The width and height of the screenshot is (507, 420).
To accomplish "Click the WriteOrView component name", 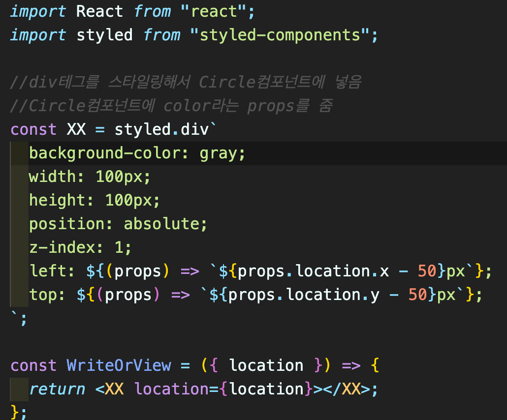I will (x=119, y=366).
